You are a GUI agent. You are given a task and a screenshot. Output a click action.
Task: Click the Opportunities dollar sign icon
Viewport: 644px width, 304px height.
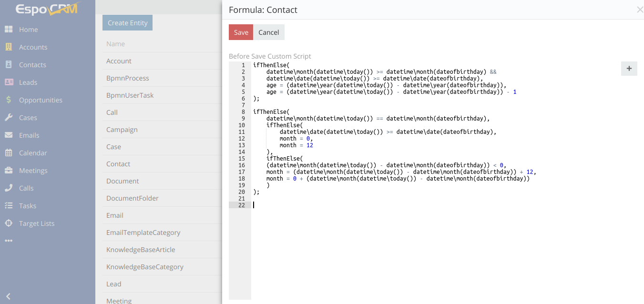9,100
